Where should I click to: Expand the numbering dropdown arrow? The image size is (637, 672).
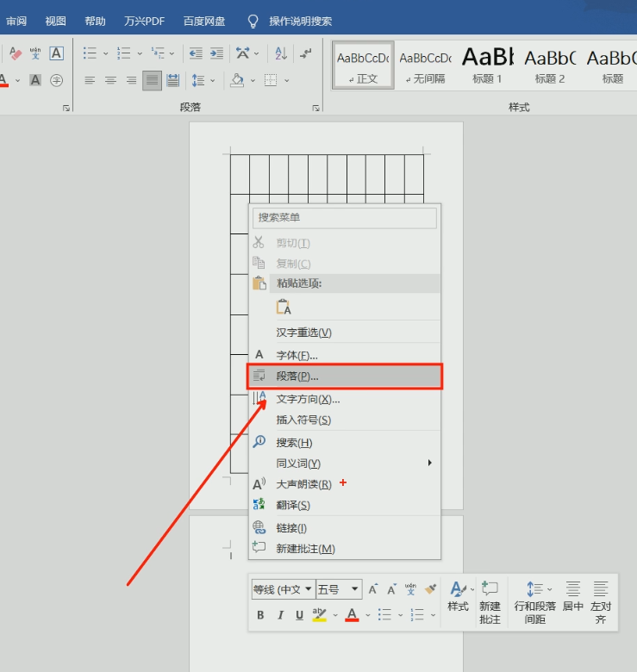(x=140, y=53)
